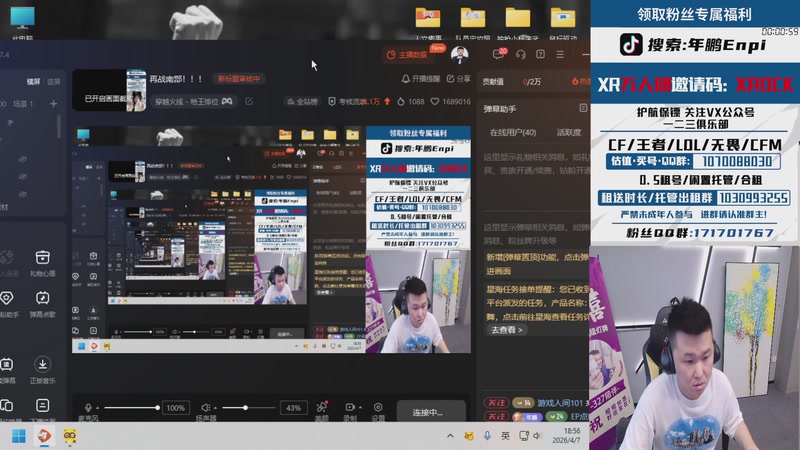Viewport: 800px width, 450px height.
Task: Expand the speaker device arrow
Action: [x=215, y=408]
